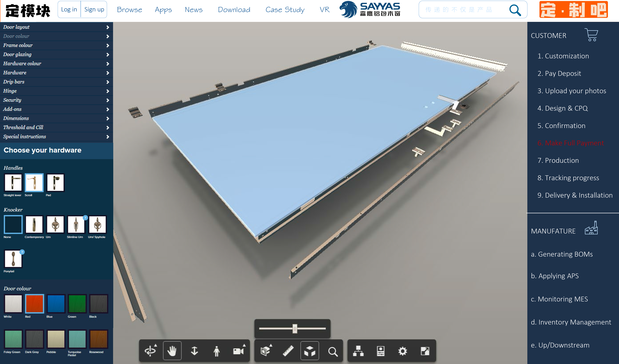Open the Browse menu
619x364 pixels.
click(129, 10)
